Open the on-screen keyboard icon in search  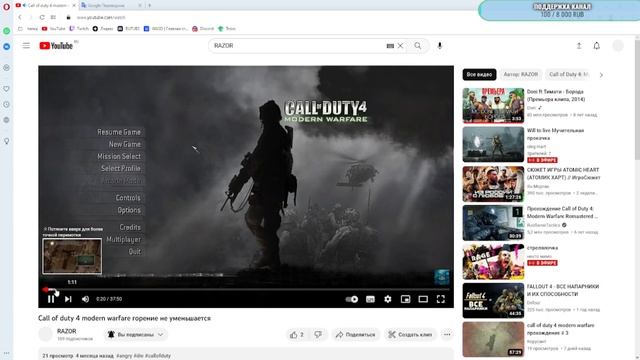tap(390, 46)
